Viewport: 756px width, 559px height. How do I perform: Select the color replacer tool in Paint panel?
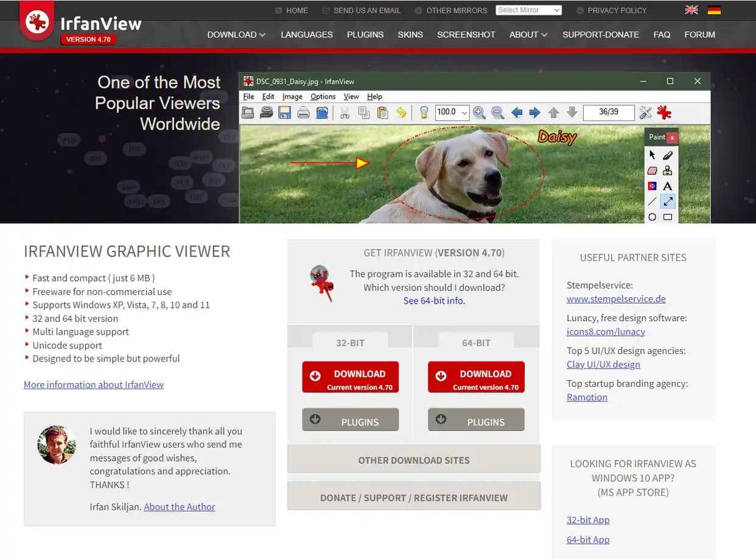pyautogui.click(x=652, y=186)
